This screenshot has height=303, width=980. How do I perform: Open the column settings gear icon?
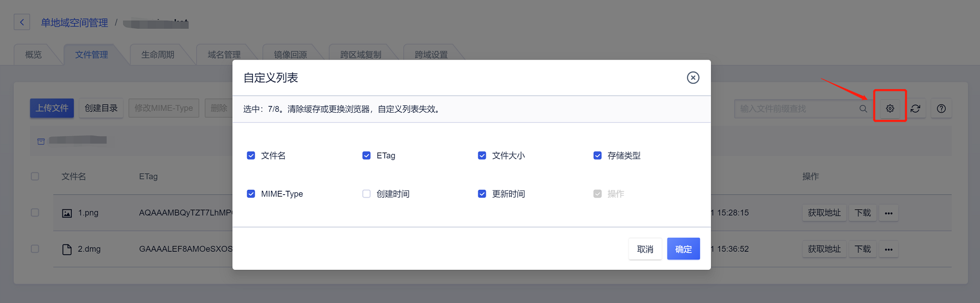tap(890, 108)
